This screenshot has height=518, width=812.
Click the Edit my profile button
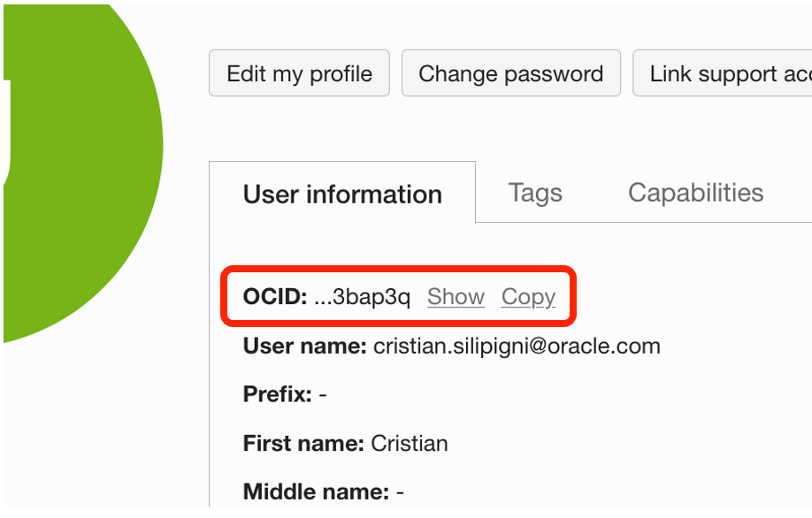(x=299, y=73)
